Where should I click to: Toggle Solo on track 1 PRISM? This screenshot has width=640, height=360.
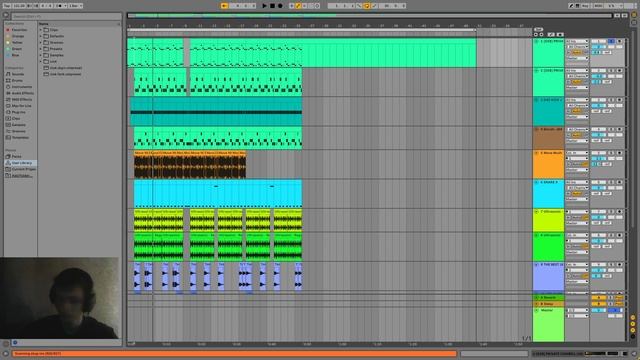(611, 41)
